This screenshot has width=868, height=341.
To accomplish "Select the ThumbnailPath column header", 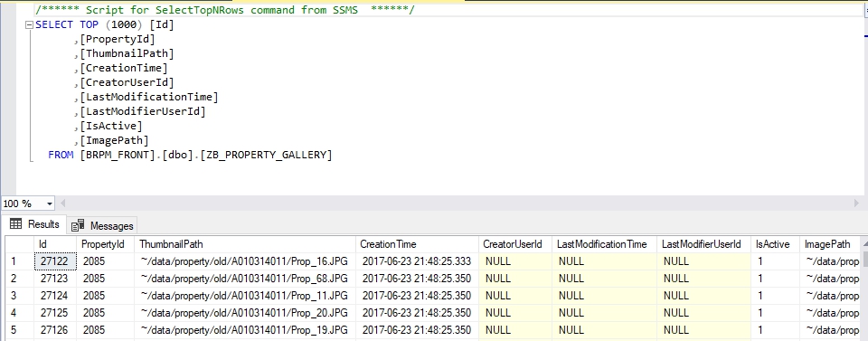I will 245,244.
